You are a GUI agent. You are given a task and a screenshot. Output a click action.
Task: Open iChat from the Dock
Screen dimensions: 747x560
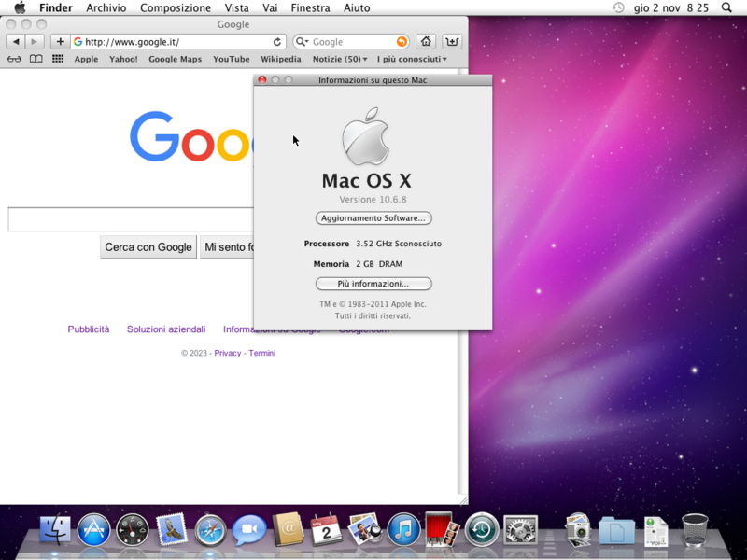click(249, 529)
